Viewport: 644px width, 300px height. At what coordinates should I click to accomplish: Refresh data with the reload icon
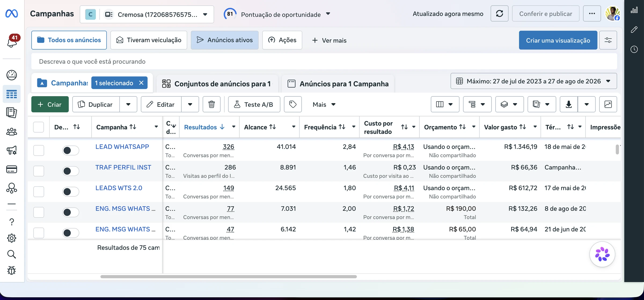click(499, 13)
